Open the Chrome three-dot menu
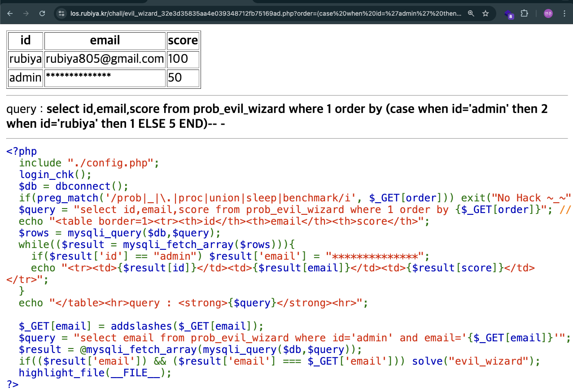The height and width of the screenshot is (392, 573). point(564,13)
